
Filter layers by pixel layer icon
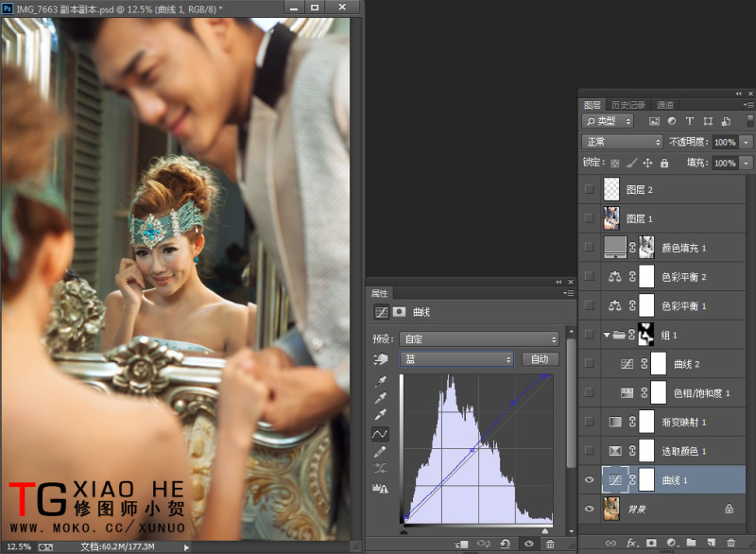tap(654, 121)
